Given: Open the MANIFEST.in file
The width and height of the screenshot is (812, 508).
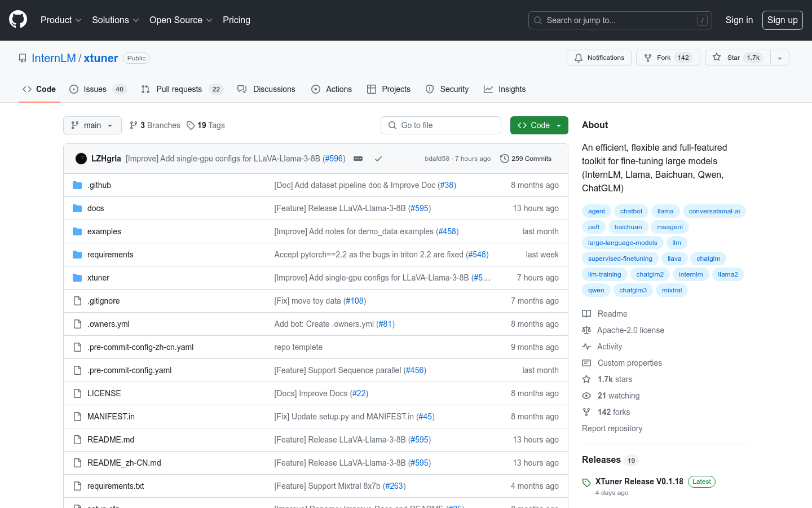Looking at the screenshot, I should 111,417.
